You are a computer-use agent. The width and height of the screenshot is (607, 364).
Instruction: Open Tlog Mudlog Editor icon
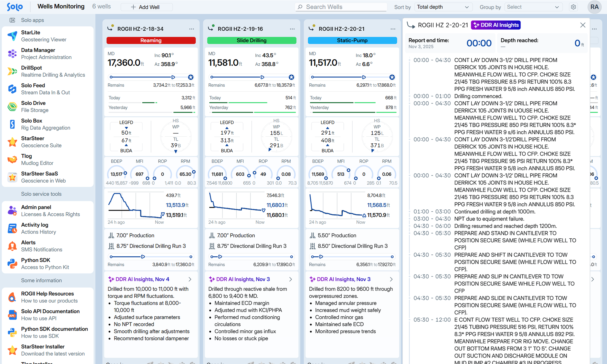tap(12, 160)
